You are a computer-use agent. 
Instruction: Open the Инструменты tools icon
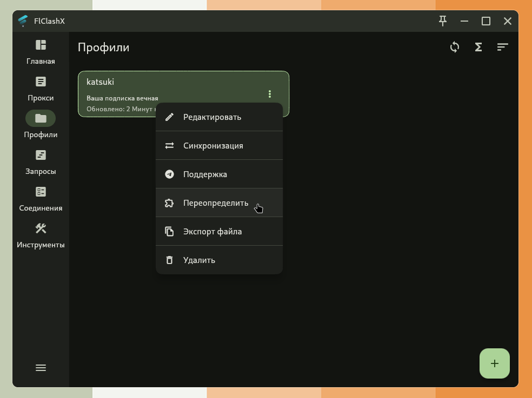click(x=41, y=229)
